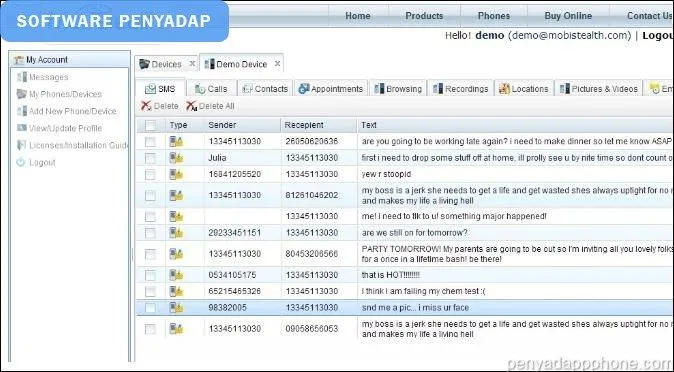The width and height of the screenshot is (674, 372).
Task: Check the row with recipient 26050620636
Action: [x=150, y=141]
